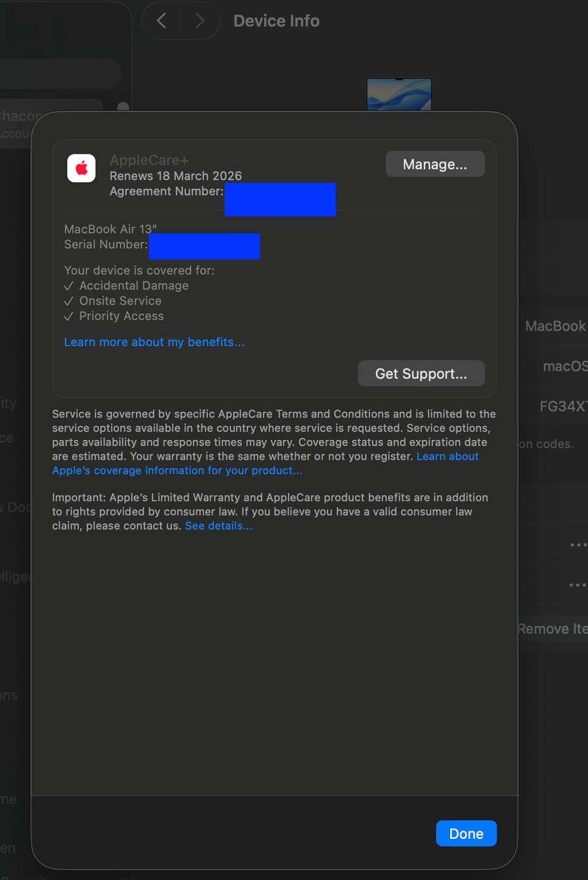Click the Renews 18 March 2026 text
The height and width of the screenshot is (880, 588).
tap(176, 176)
